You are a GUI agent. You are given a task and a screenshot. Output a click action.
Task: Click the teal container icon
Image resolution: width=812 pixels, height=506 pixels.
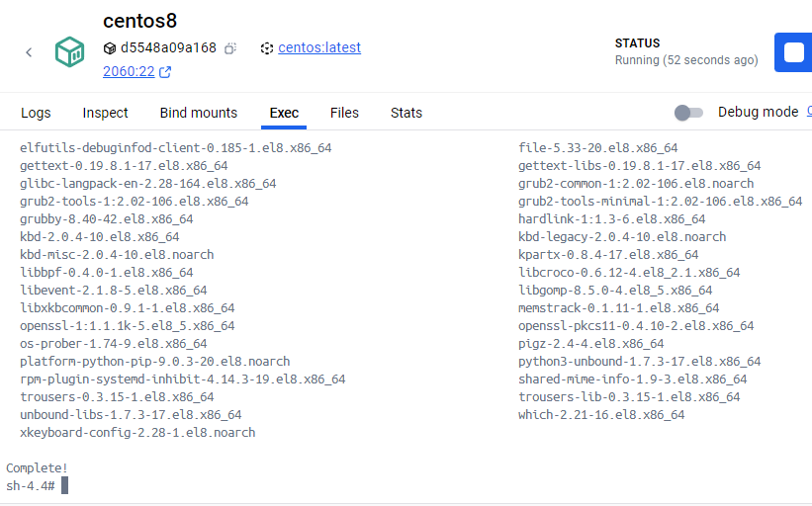69,51
